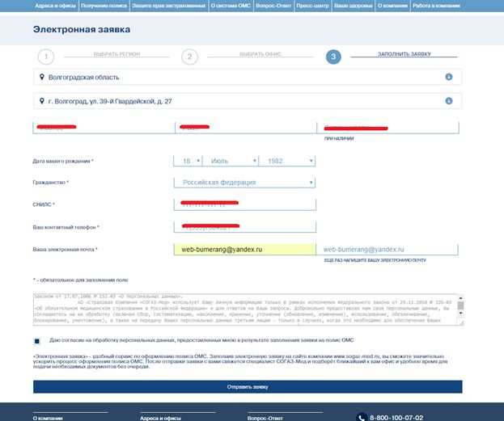
Task: Click map pin beside the Волгоград address
Action: click(41, 101)
